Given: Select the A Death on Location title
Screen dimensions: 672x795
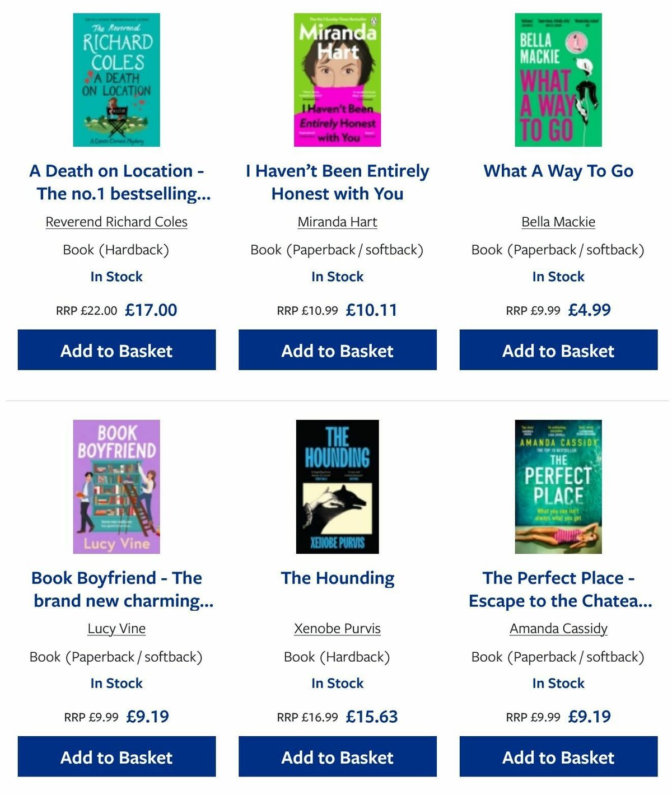Looking at the screenshot, I should click(x=118, y=182).
